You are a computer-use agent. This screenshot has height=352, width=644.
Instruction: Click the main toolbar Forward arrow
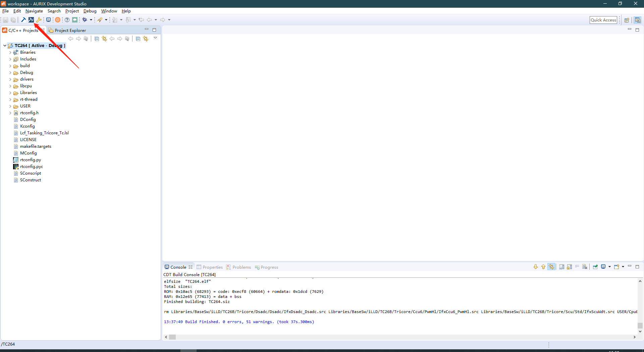pos(163,20)
